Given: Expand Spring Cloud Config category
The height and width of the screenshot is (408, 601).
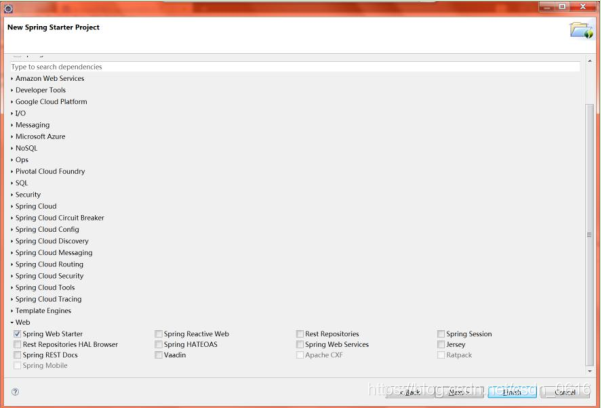Looking at the screenshot, I should [x=12, y=229].
